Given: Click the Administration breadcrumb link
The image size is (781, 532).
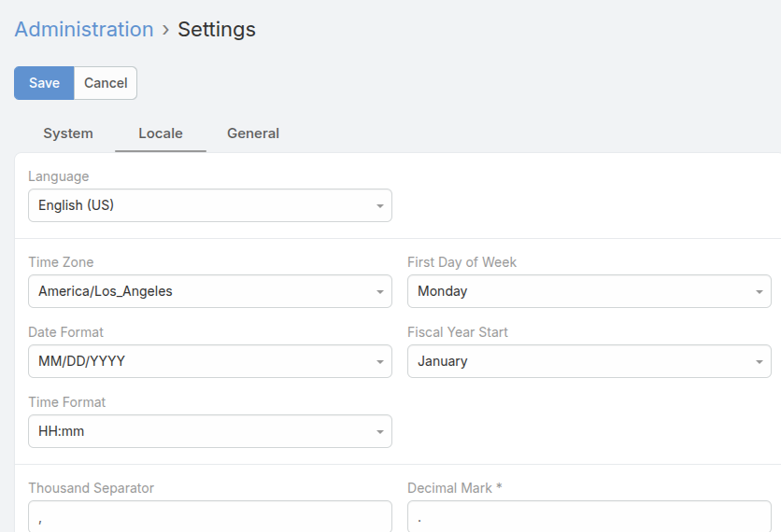Looking at the screenshot, I should pos(84,29).
